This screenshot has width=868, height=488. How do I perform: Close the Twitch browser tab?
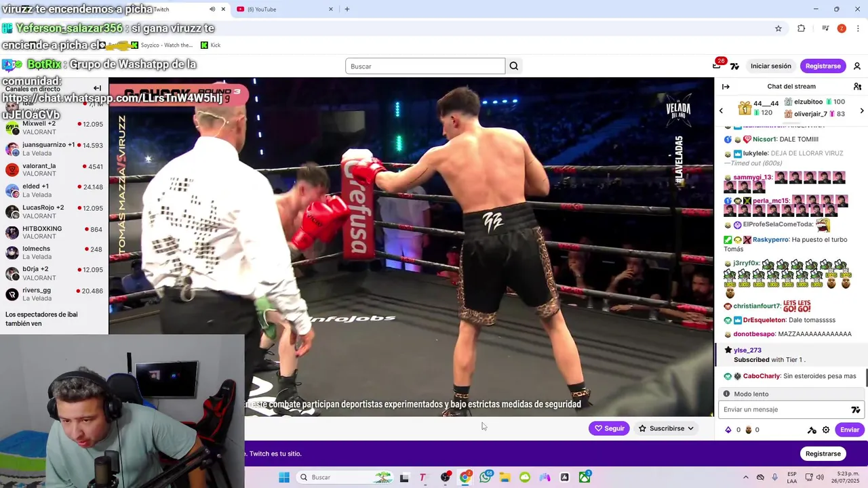223,9
